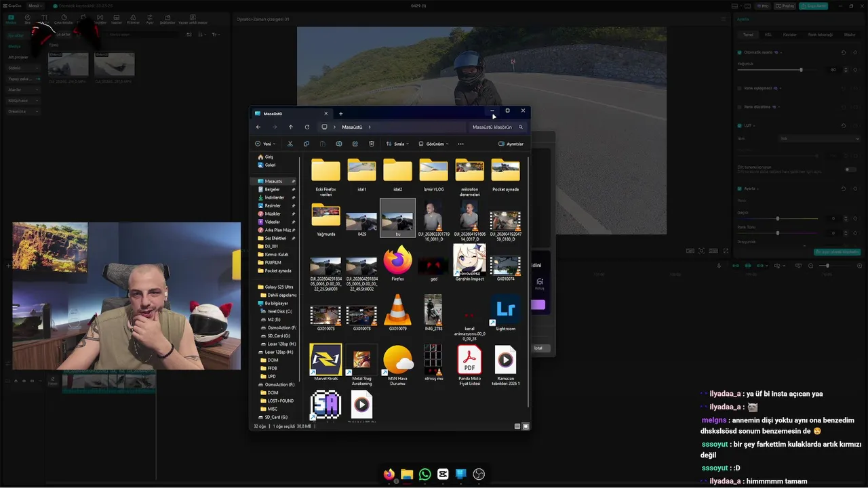The image size is (868, 488).
Task: Adjust the Renk Tonu slider handle
Action: (x=778, y=233)
